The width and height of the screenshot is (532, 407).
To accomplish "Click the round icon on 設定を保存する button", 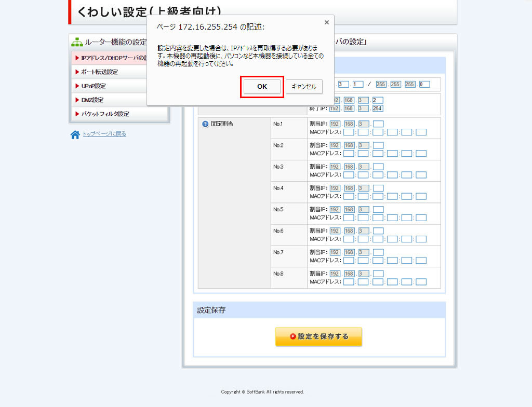I will [293, 336].
